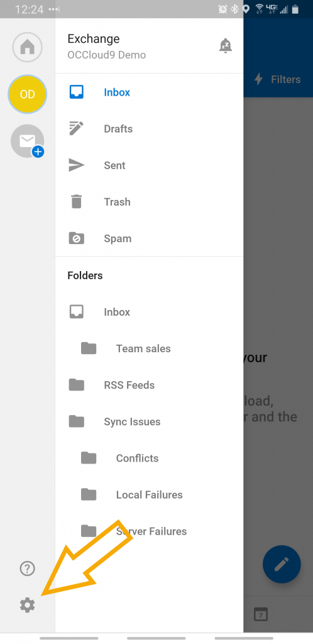The width and height of the screenshot is (313, 644).
Task: Open the Spam folder
Action: pyautogui.click(x=150, y=238)
